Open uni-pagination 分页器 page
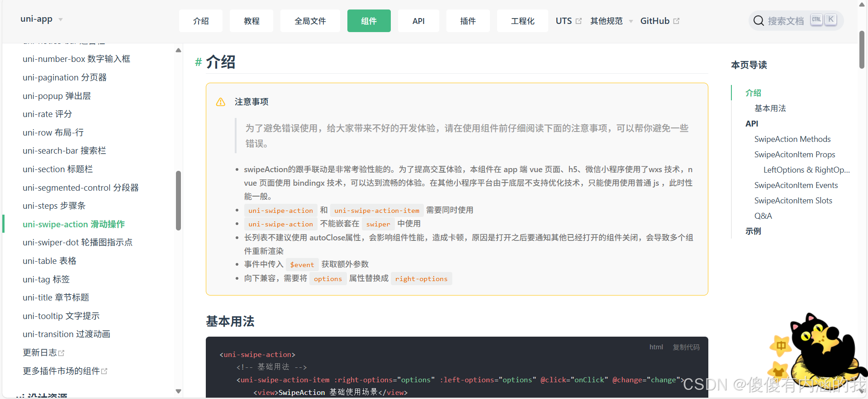Viewport: 868px width, 399px height. pos(65,77)
